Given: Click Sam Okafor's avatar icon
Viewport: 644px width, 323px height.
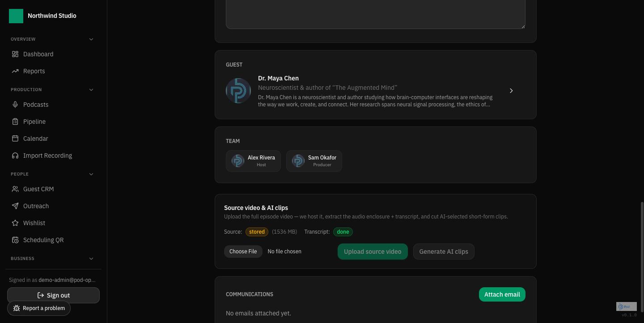Looking at the screenshot, I should 298,161.
